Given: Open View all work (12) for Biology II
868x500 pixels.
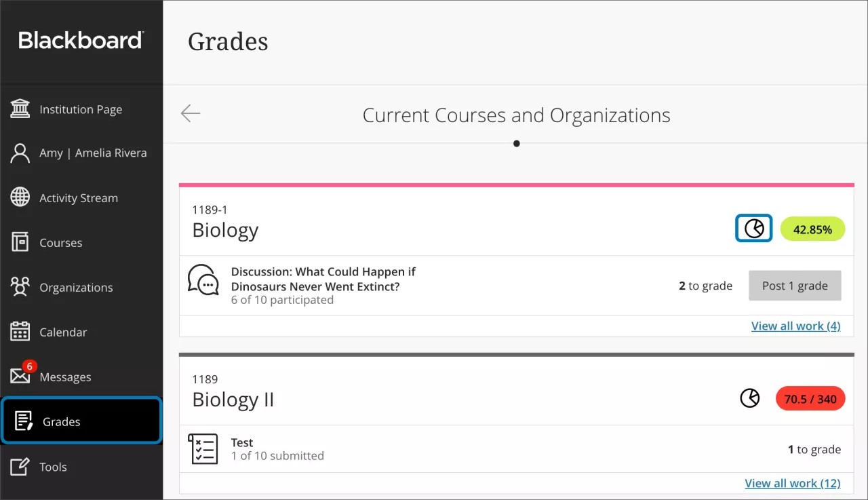Looking at the screenshot, I should tap(793, 483).
